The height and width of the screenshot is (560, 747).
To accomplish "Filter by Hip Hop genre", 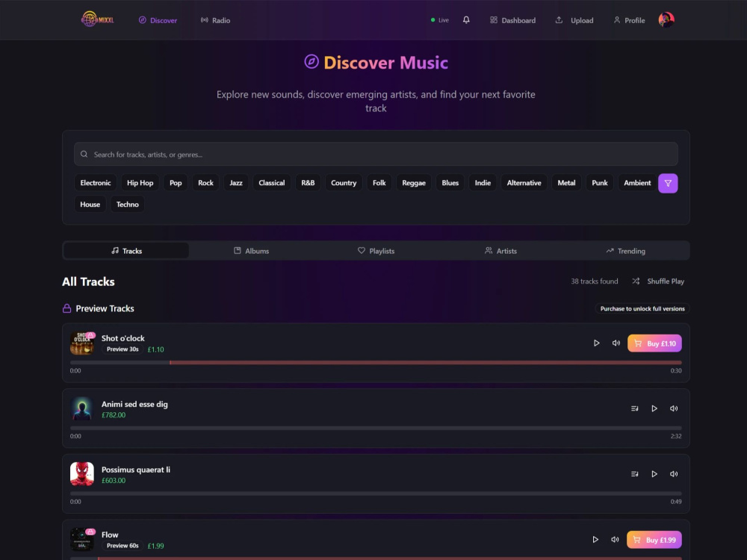I will pyautogui.click(x=140, y=183).
